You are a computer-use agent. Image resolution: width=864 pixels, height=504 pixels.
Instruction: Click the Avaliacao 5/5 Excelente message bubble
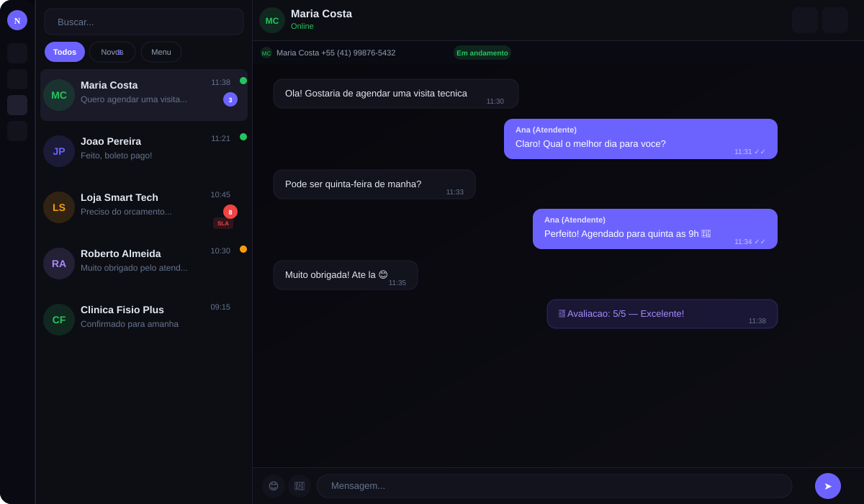[662, 313]
